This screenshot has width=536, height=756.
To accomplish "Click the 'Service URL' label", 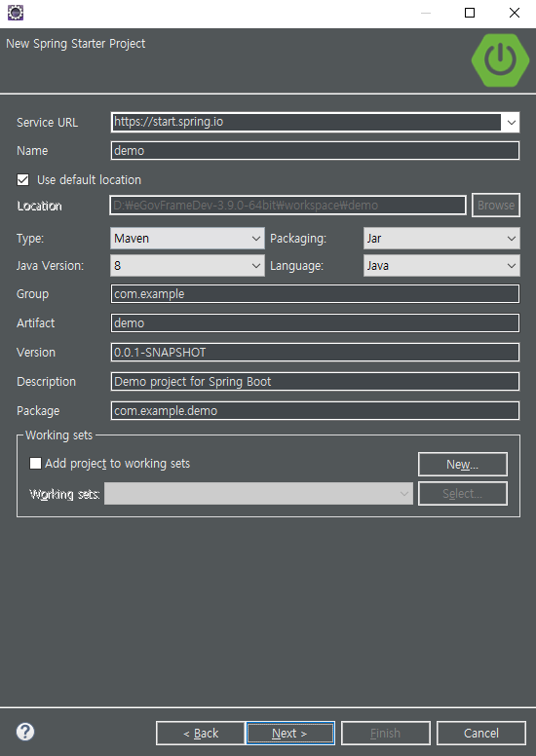I will pyautogui.click(x=48, y=123).
